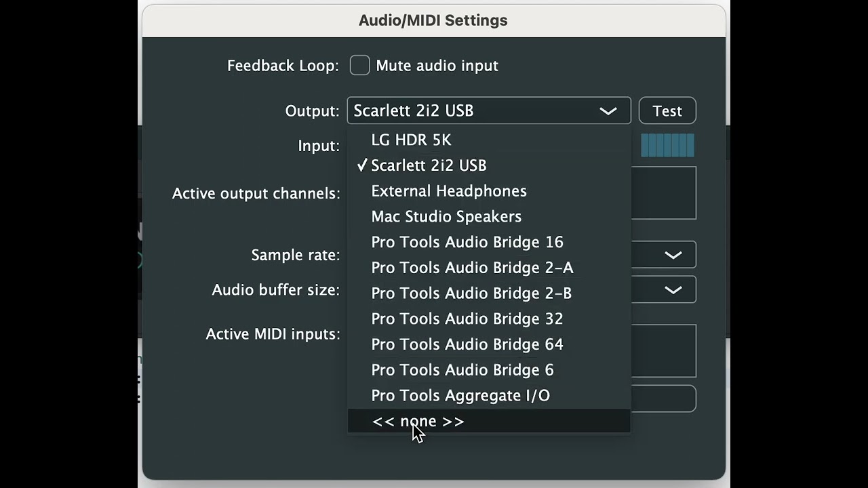Pick Mac Studio Speakers output
Screen dimensions: 868x488
pyautogui.click(x=446, y=217)
